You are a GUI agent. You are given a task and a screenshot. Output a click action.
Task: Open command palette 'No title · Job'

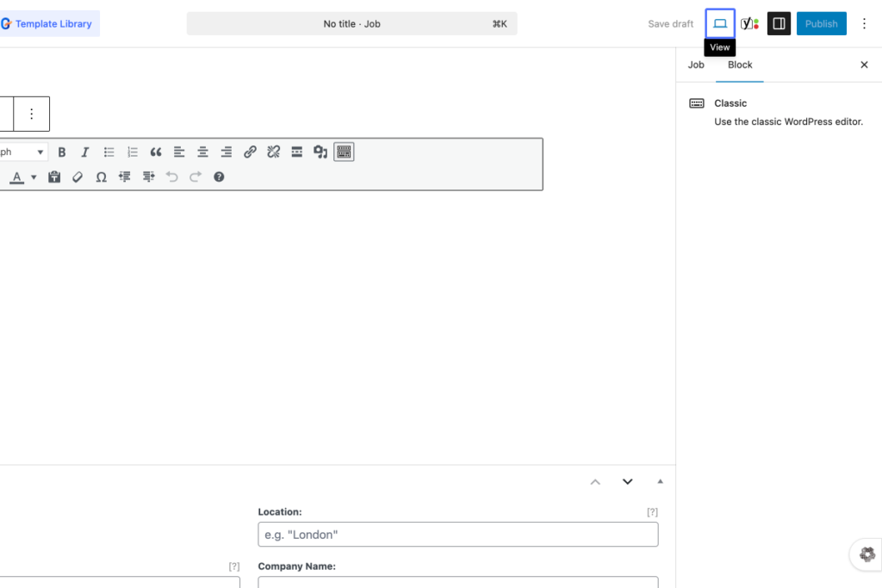(352, 23)
